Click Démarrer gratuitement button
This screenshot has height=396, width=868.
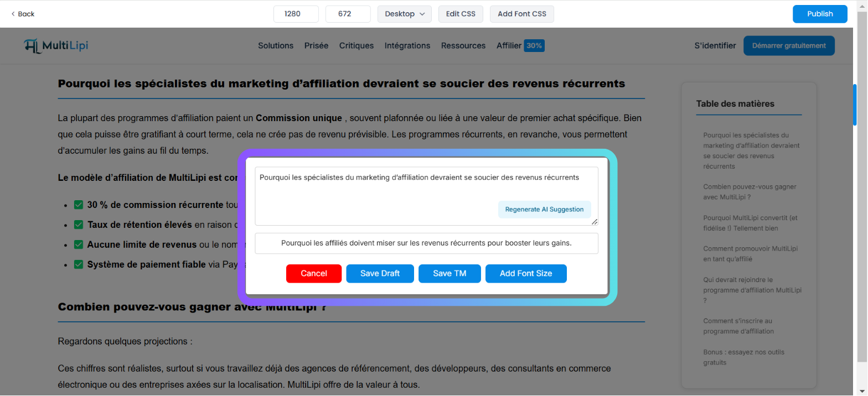(789, 46)
